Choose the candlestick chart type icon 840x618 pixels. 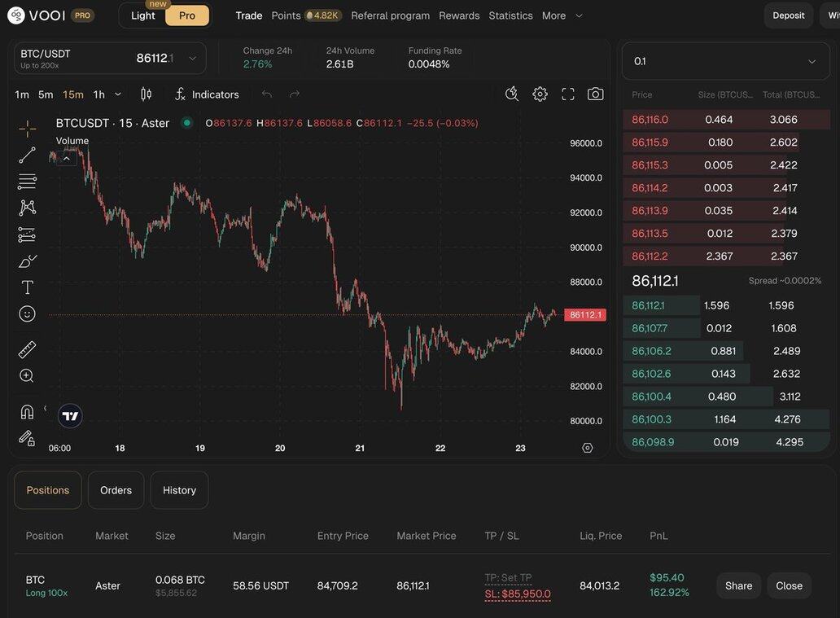[147, 94]
